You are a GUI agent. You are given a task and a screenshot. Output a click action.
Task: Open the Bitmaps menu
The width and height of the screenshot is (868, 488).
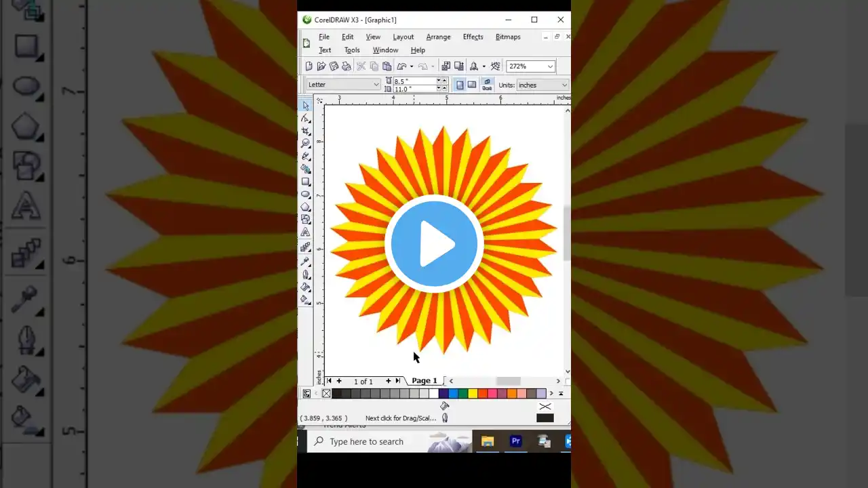(x=508, y=37)
